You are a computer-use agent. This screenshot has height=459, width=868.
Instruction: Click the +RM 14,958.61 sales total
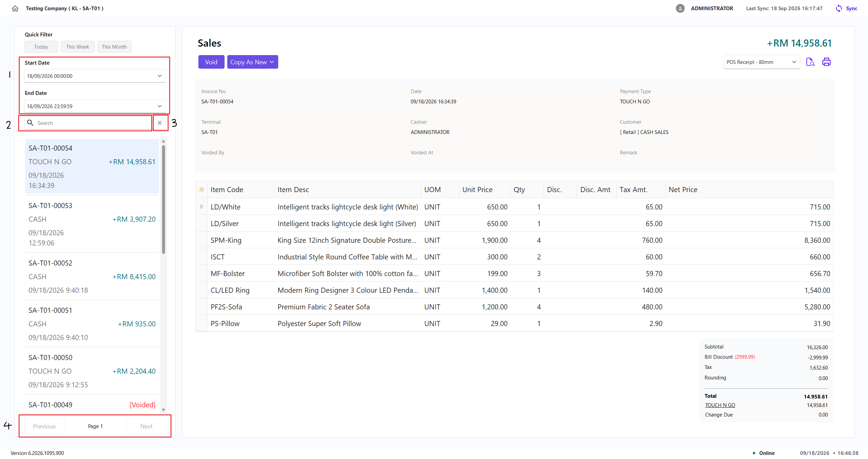click(x=799, y=43)
